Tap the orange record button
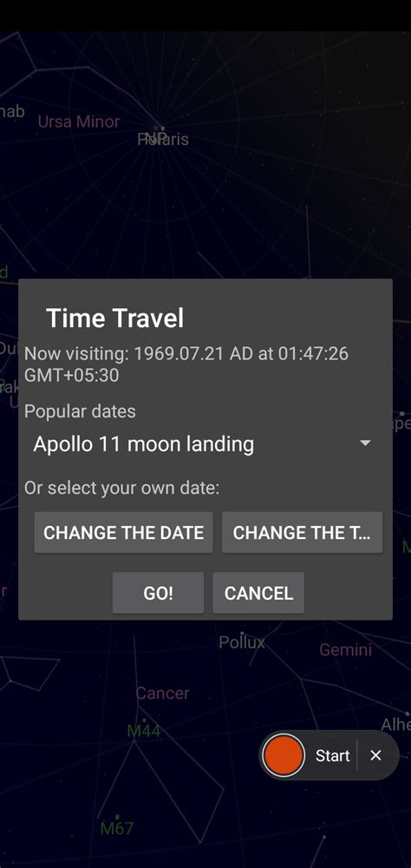 pyautogui.click(x=284, y=755)
